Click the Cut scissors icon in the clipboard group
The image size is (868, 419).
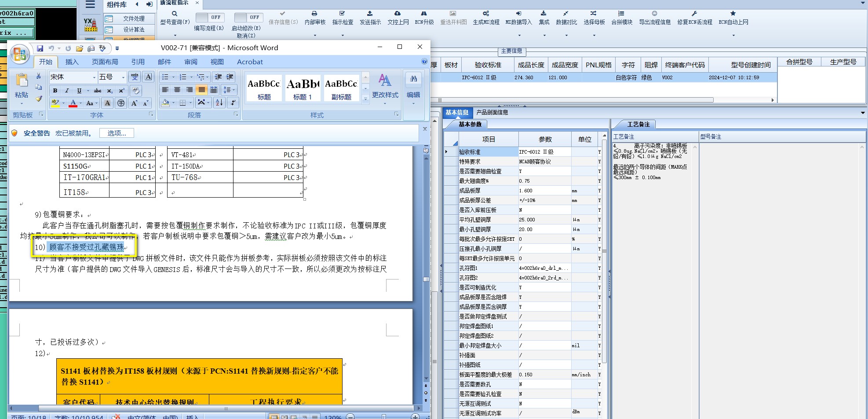39,77
